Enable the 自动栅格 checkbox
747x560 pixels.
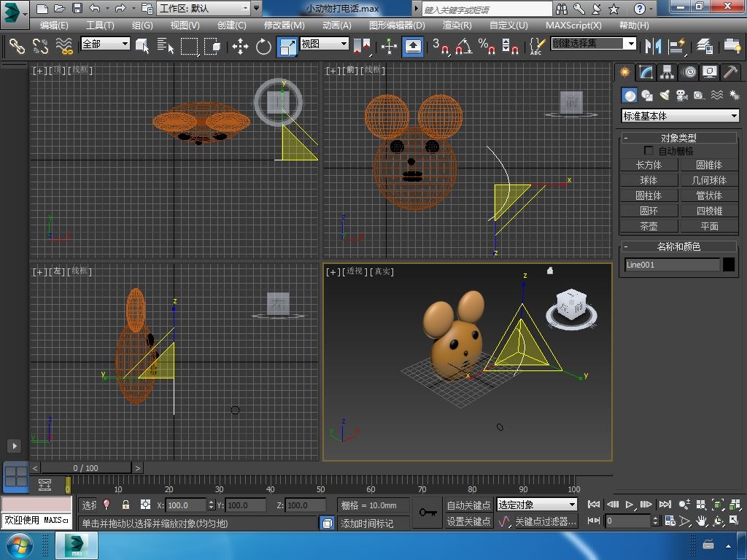(648, 150)
